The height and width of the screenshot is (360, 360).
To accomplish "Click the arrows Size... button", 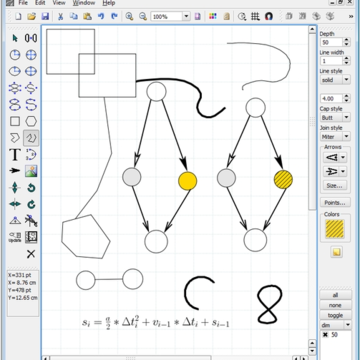I will [x=335, y=186].
